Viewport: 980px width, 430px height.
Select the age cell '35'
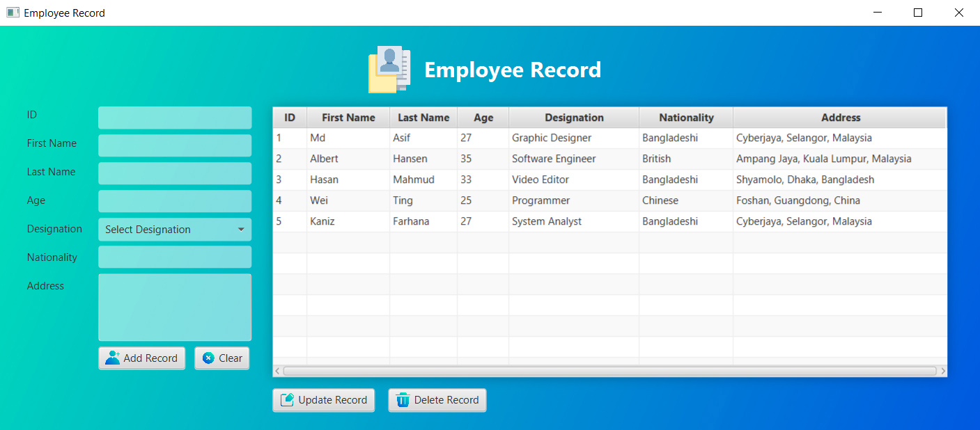(483, 159)
